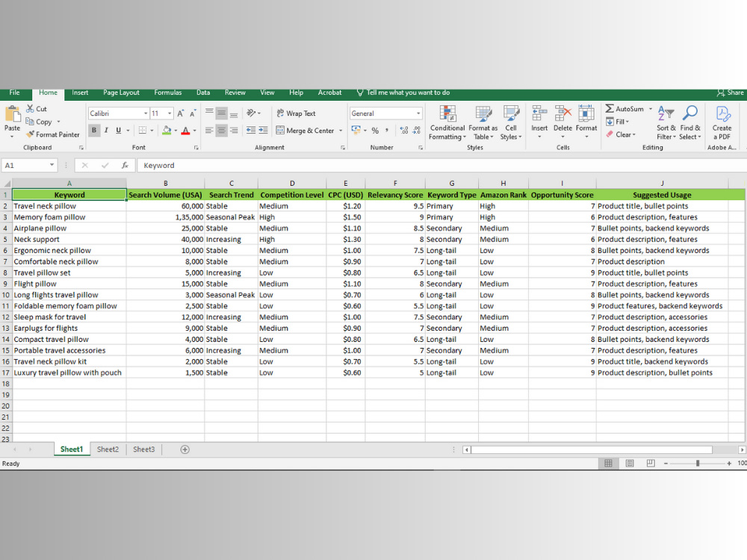This screenshot has height=560, width=747.
Task: Click the formula bar input
Action: [x=441, y=165]
